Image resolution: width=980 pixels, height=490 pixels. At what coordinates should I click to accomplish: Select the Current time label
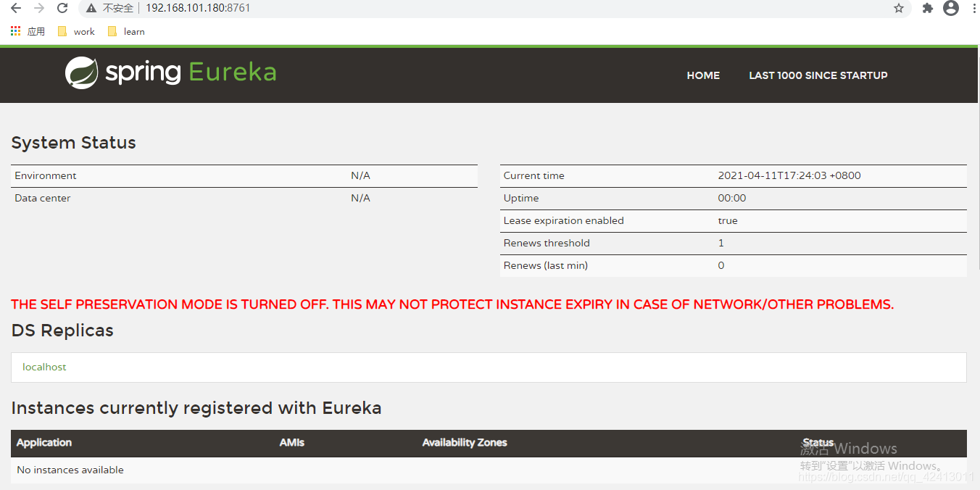point(534,175)
